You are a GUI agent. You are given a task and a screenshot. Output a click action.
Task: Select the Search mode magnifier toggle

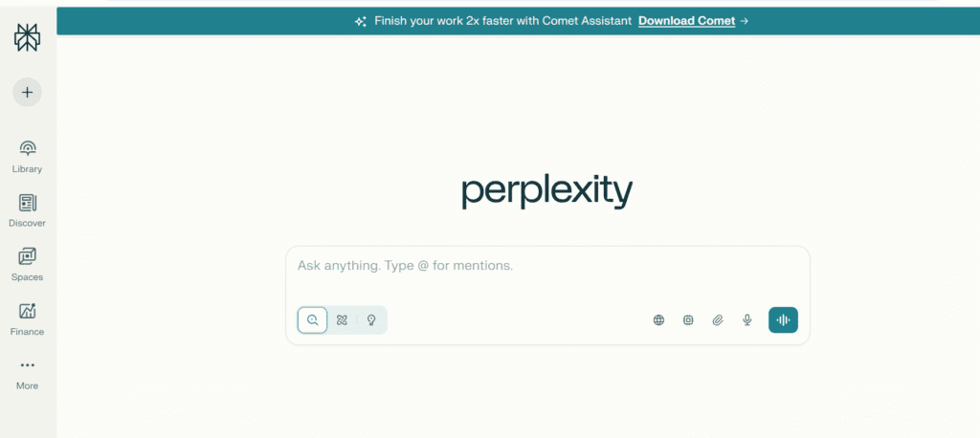pyautogui.click(x=313, y=320)
